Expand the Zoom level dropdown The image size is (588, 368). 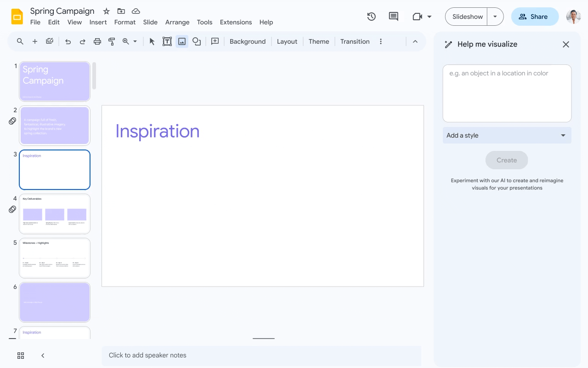pyautogui.click(x=135, y=41)
